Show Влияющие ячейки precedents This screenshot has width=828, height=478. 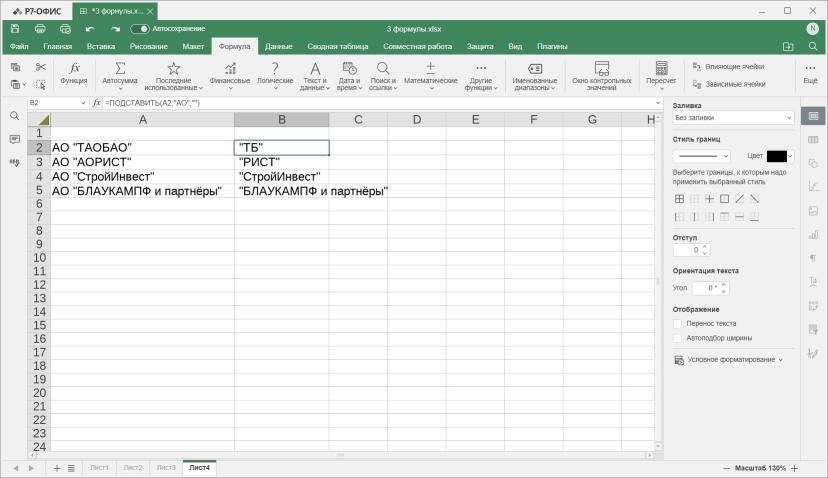pyautogui.click(x=729, y=67)
